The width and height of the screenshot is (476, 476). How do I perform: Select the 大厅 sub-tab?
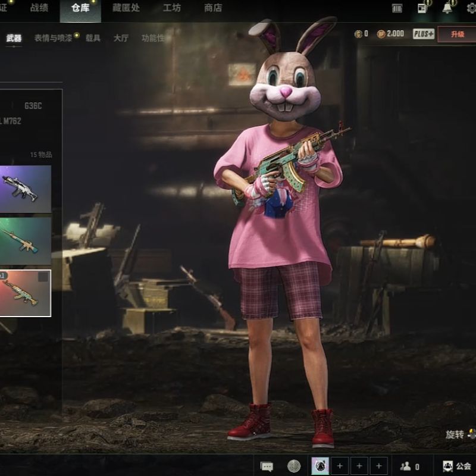pos(121,38)
